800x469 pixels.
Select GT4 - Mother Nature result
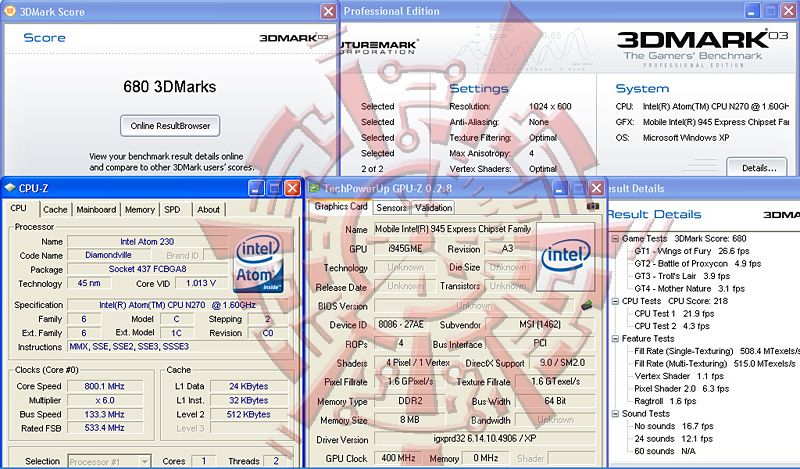(689, 288)
